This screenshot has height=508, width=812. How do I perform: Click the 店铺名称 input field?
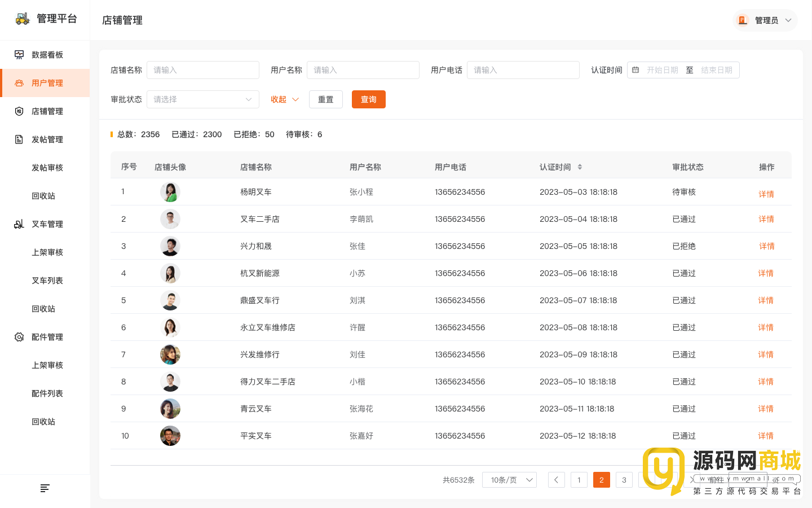coord(202,70)
